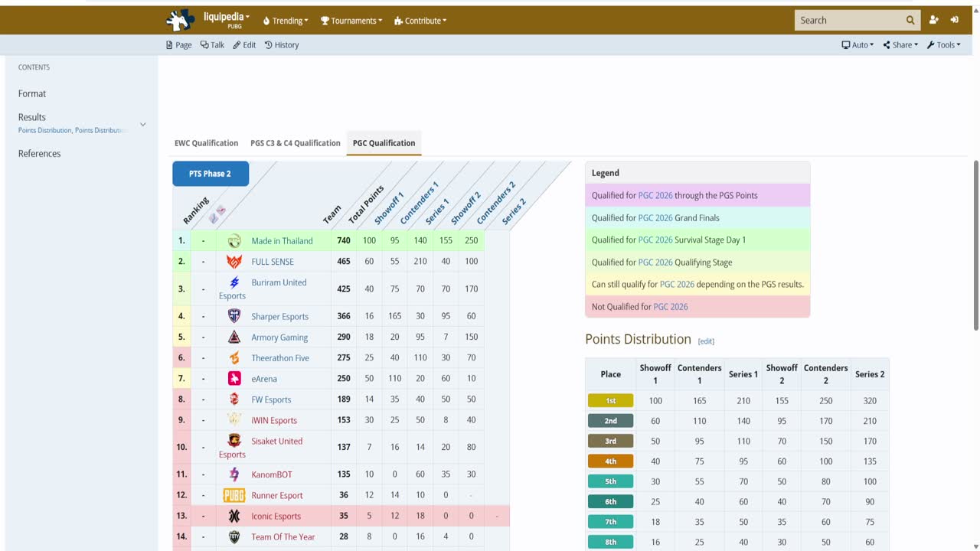Image resolution: width=980 pixels, height=551 pixels.
Task: Click the Edit page link
Action: click(x=244, y=45)
